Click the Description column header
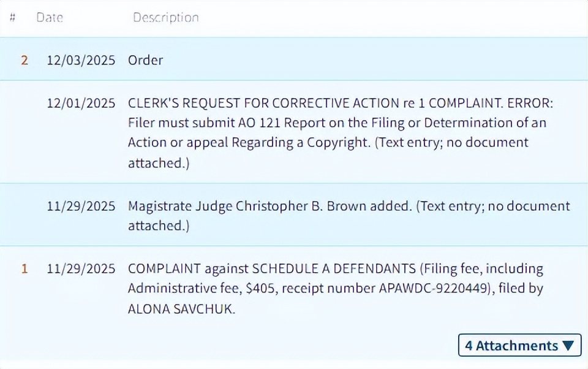 click(x=166, y=18)
